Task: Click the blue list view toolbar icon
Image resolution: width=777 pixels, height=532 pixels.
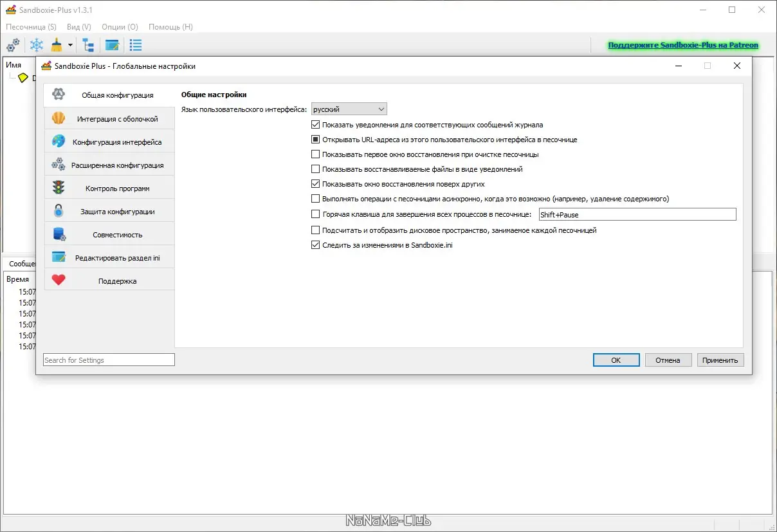Action: [x=135, y=45]
